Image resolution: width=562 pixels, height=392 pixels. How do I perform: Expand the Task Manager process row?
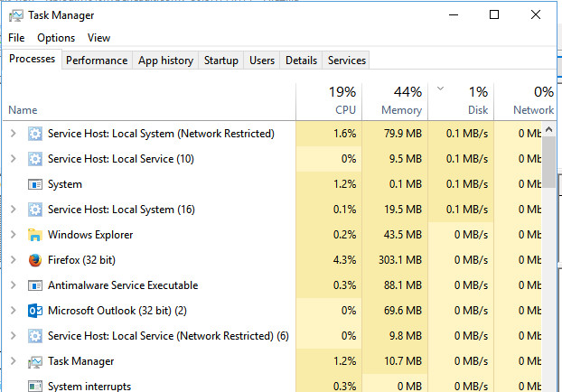point(14,360)
